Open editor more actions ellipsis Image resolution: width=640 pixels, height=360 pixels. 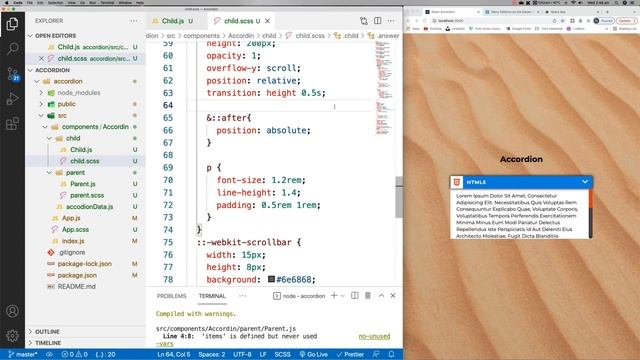(391, 21)
